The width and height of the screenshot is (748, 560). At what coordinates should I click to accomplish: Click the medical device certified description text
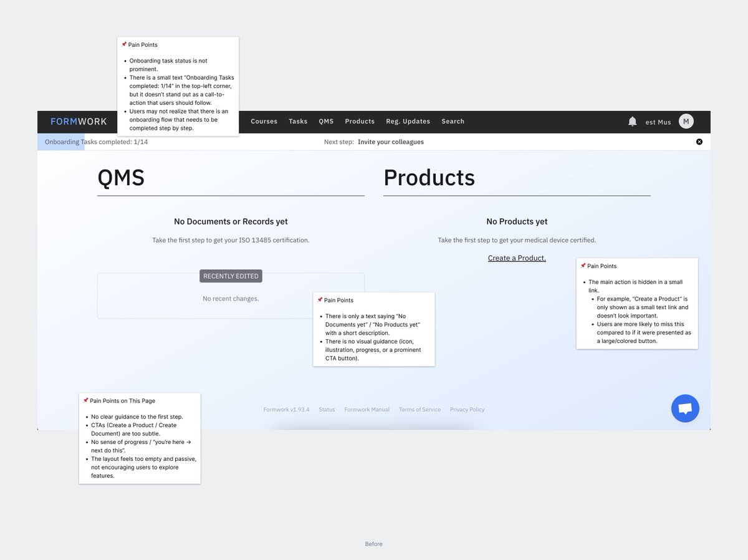point(517,240)
